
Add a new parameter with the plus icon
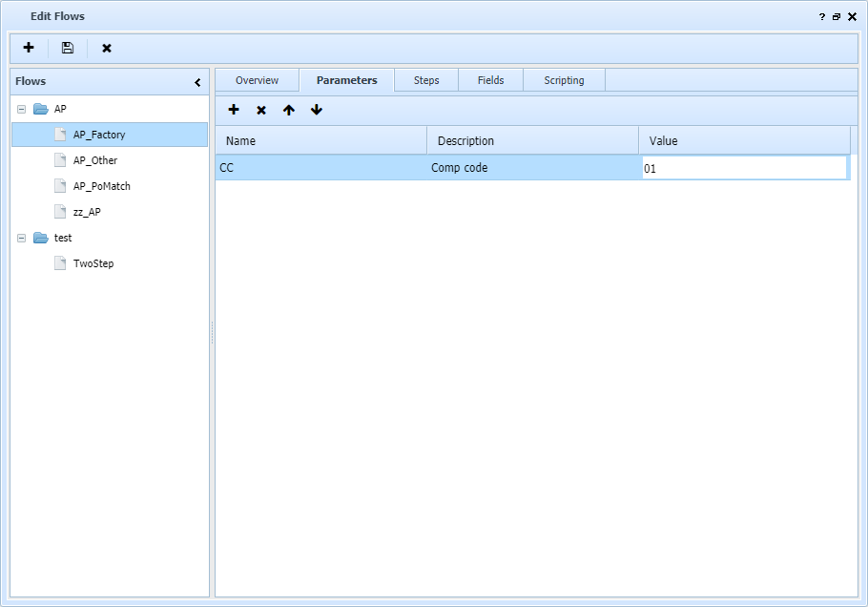tap(234, 110)
